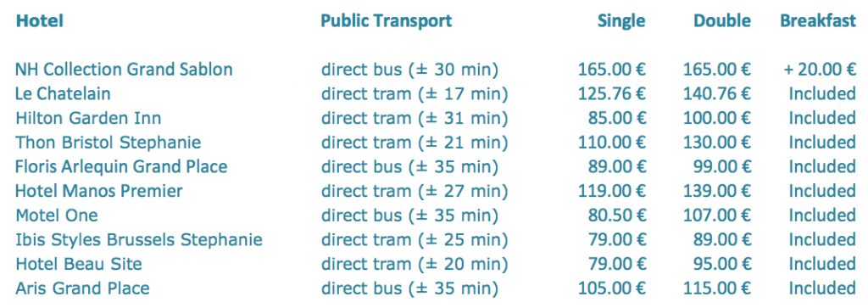Select the Single column header
The width and height of the screenshot is (868, 308).
click(x=621, y=21)
